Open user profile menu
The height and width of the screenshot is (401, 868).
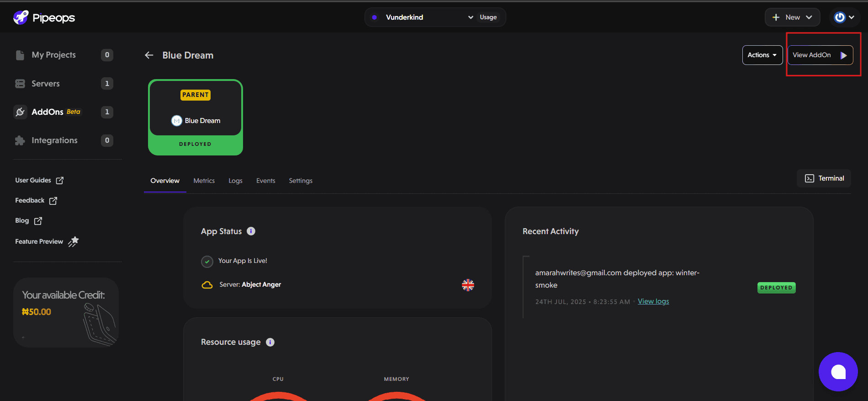pyautogui.click(x=844, y=17)
